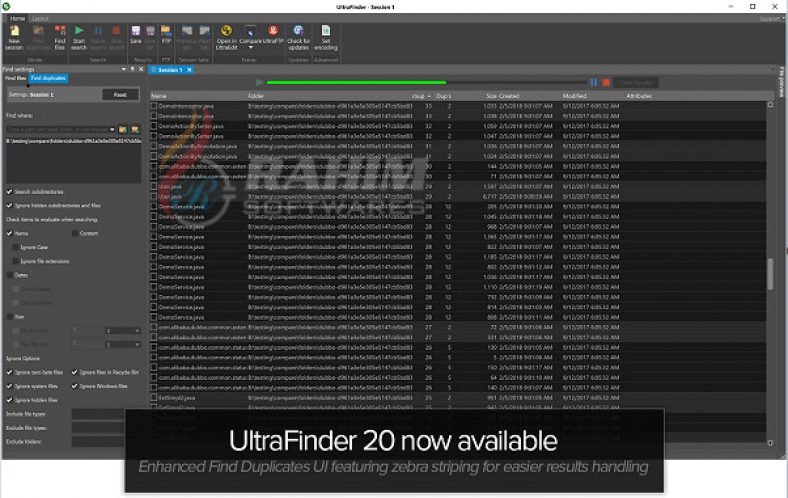Click Open in UltraEdit icon
The image size is (788, 498).
coord(226,37)
